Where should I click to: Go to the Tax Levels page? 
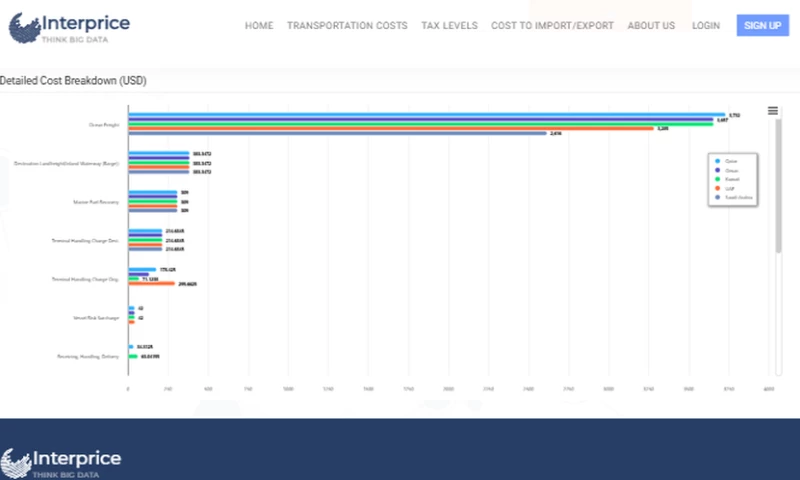(449, 26)
